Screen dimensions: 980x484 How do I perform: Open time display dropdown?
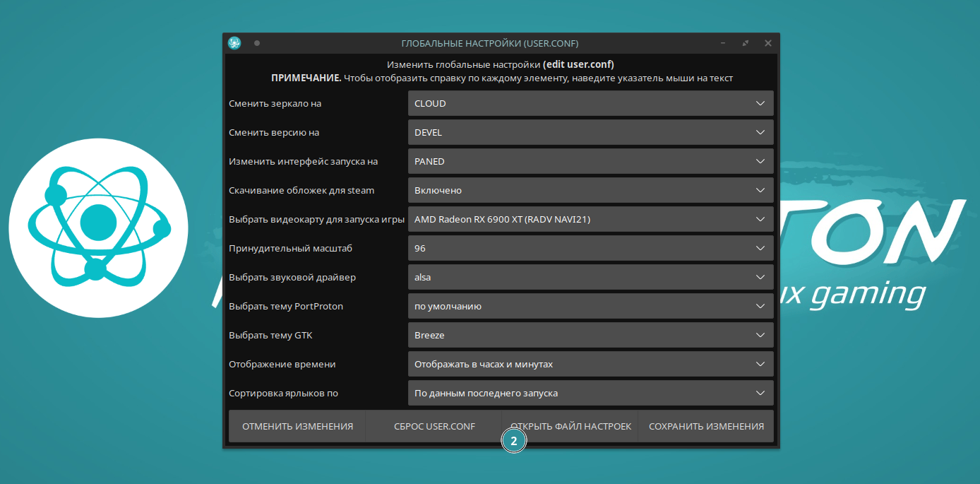pyautogui.click(x=591, y=364)
